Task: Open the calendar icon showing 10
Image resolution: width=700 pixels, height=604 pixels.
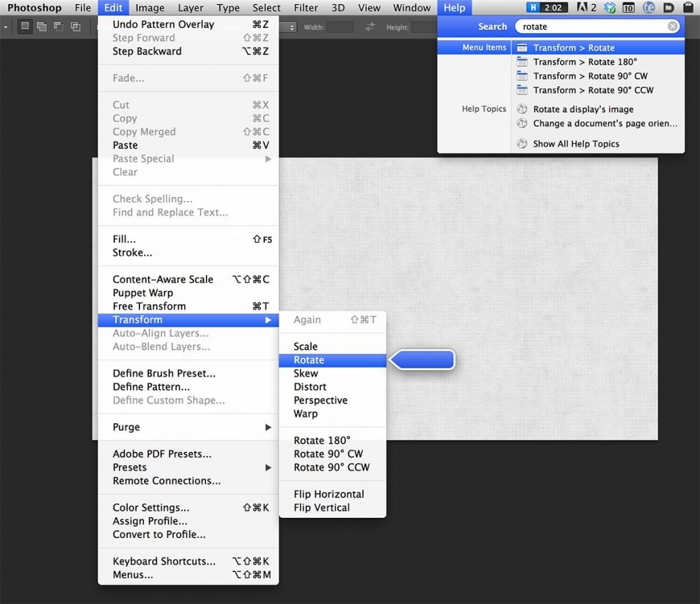Action: click(628, 7)
